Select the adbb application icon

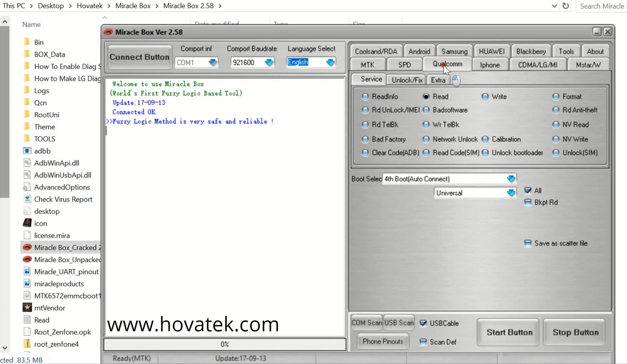tap(27, 151)
